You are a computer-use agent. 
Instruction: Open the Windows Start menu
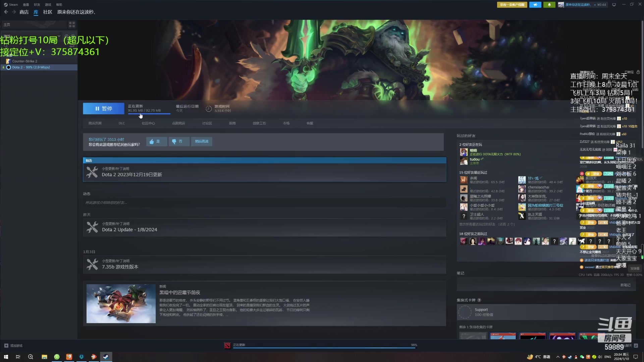tap(6, 357)
